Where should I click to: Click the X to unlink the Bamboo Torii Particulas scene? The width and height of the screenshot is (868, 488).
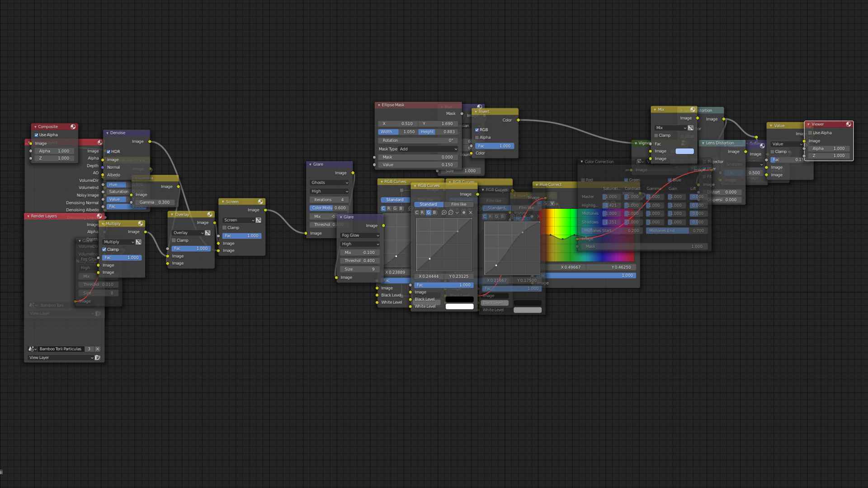(97, 349)
